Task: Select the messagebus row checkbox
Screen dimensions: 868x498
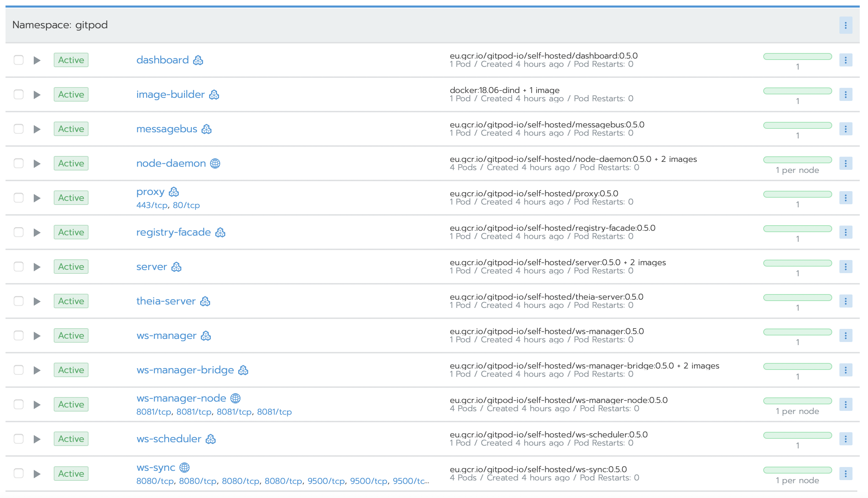Action: (19, 129)
